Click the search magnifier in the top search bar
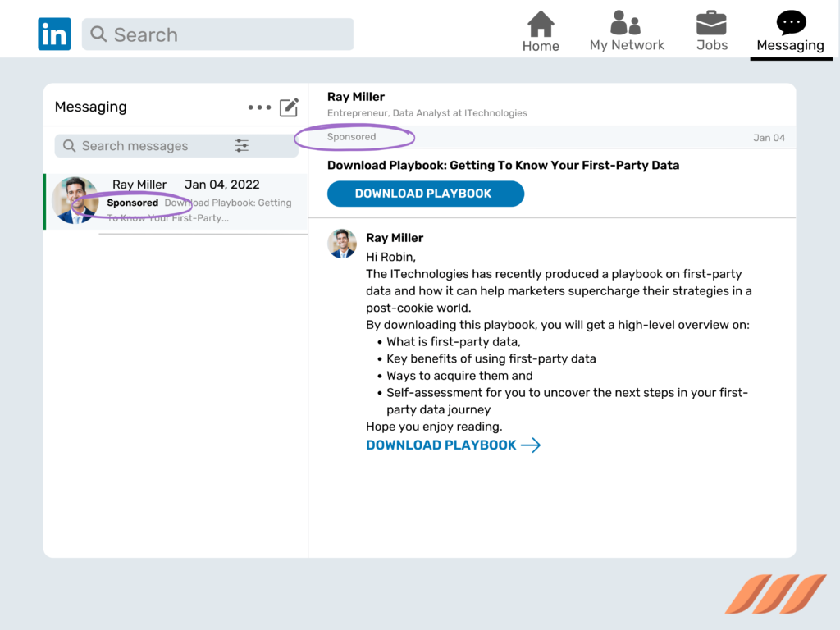The image size is (840, 630). [x=98, y=34]
